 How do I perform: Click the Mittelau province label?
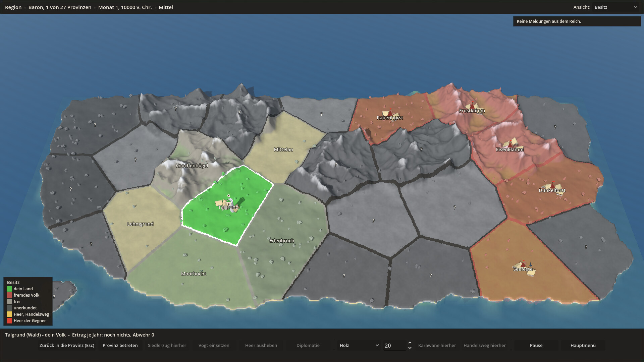(283, 149)
